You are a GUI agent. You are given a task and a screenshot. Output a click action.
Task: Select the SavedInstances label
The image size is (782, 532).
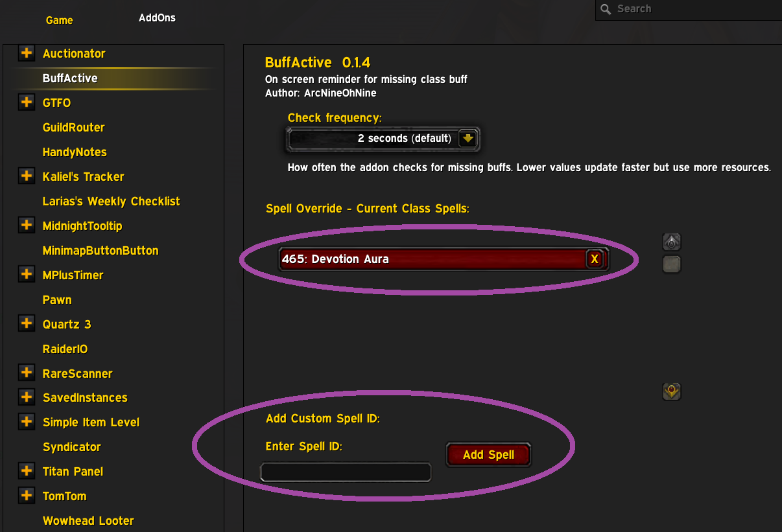85,397
